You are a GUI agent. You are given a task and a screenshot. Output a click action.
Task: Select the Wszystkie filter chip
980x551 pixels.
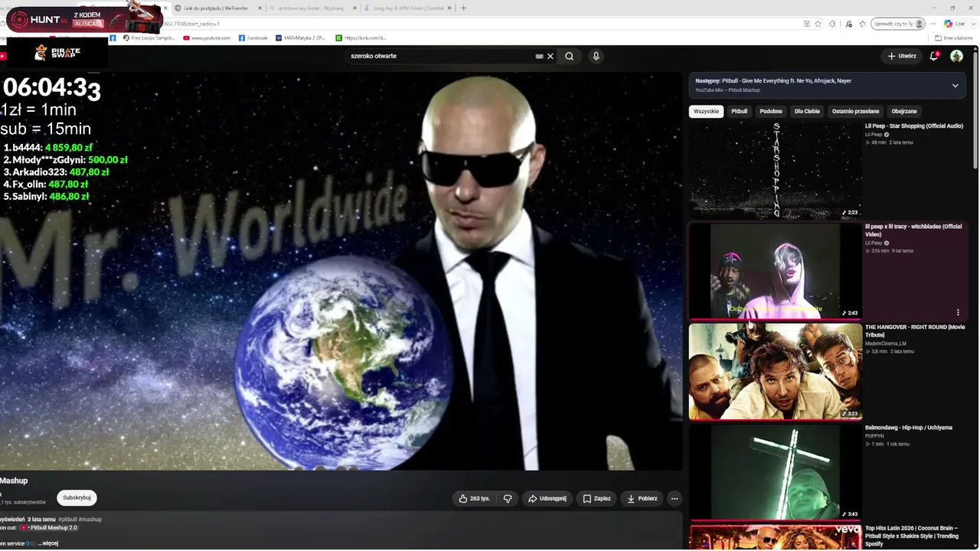(x=706, y=111)
